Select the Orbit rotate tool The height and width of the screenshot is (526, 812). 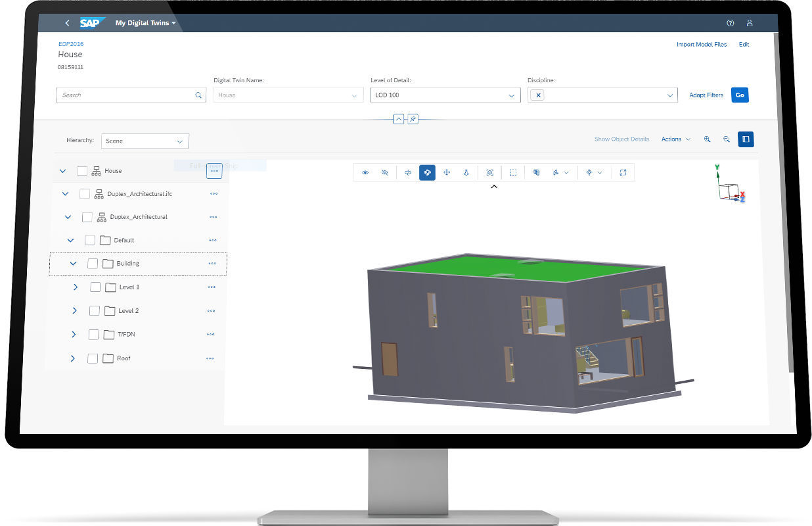click(x=427, y=172)
